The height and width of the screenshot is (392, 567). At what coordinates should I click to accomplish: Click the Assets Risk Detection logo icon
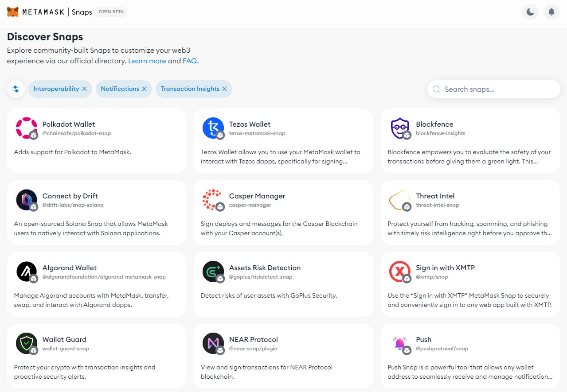(213, 272)
